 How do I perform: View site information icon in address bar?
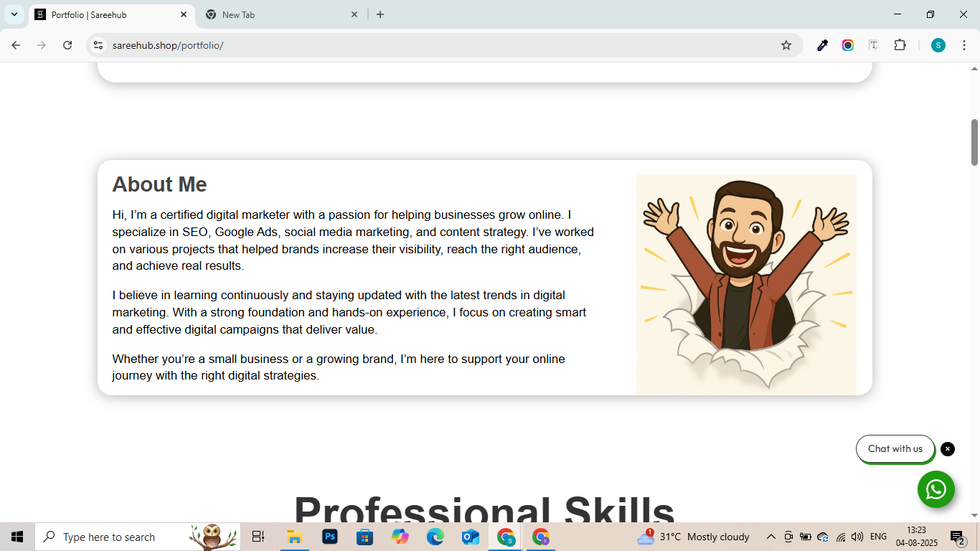click(x=99, y=45)
